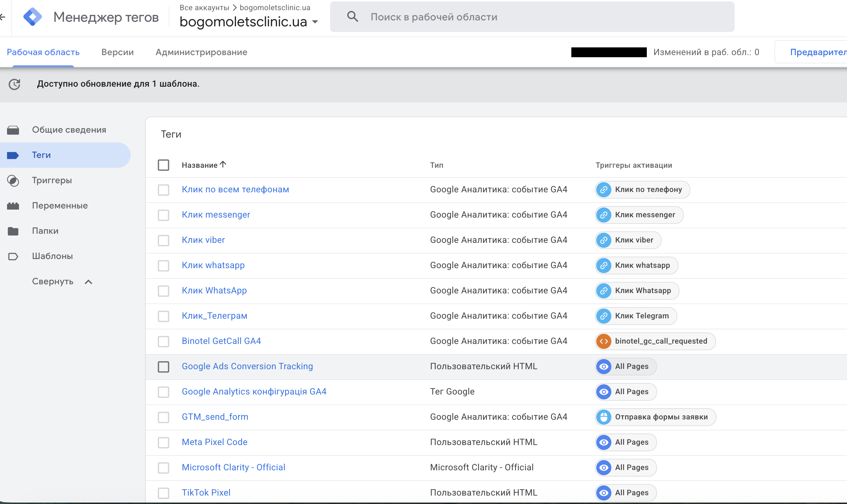
Task: Click the template update refresh icon
Action: 14,84
